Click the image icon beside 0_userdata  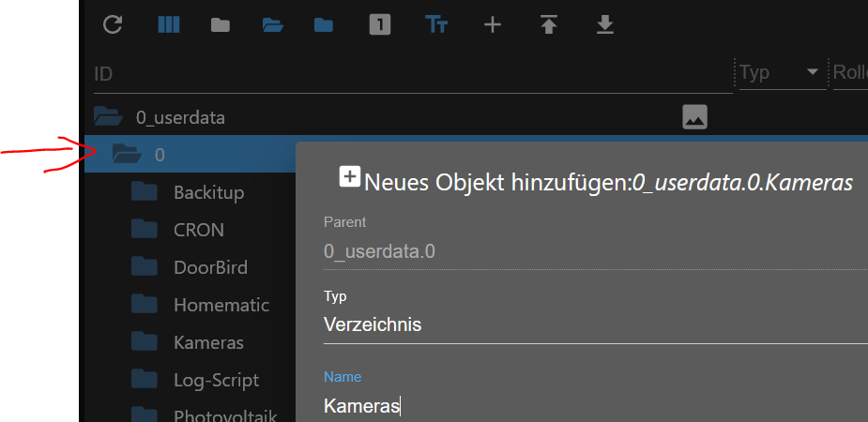click(694, 117)
